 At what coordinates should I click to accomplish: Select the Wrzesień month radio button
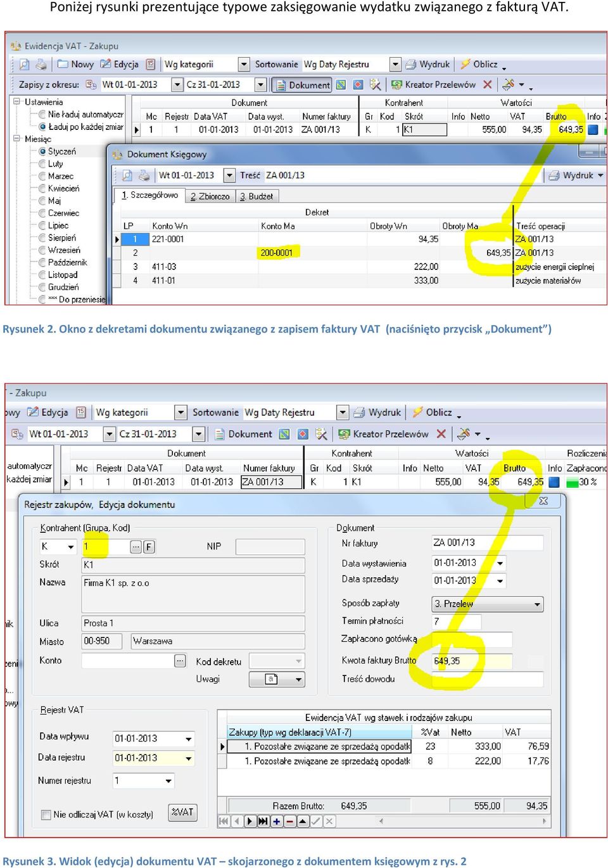42,250
